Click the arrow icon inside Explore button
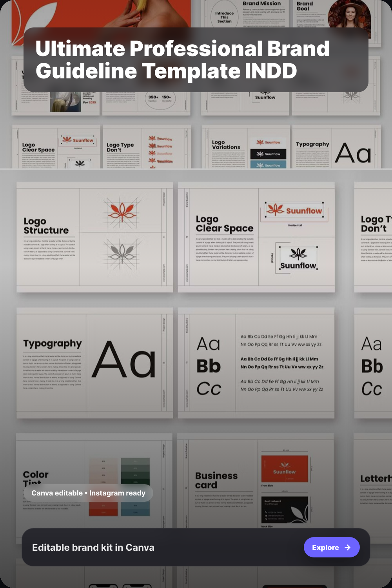Viewport: 392px width, 588px height. (x=348, y=548)
